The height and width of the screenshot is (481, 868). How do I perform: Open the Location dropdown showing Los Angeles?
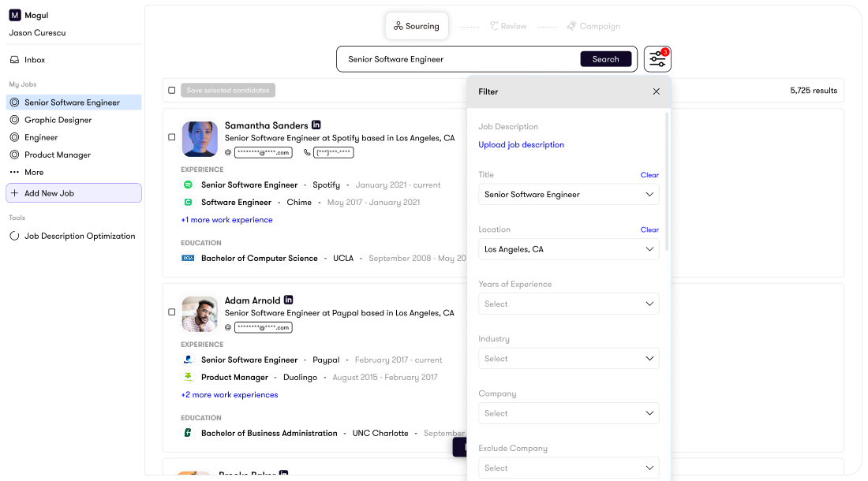(569, 249)
